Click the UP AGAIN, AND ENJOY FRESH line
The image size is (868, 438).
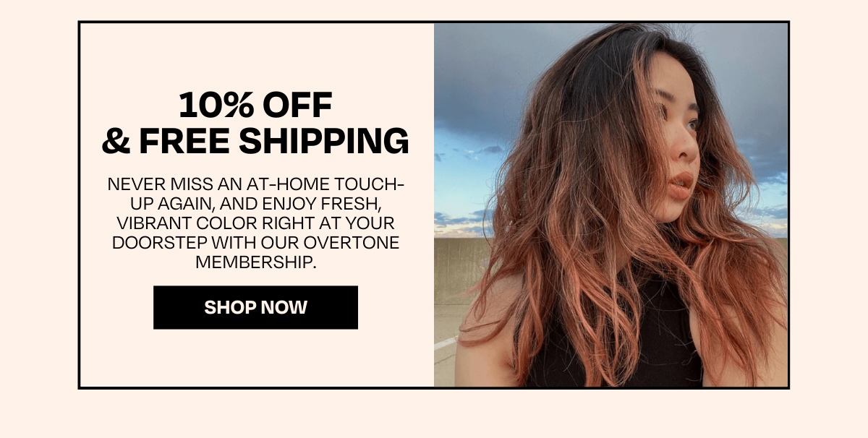(x=255, y=203)
